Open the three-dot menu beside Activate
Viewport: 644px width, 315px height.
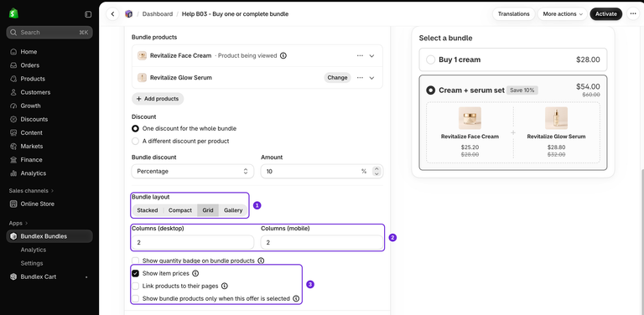(x=633, y=14)
